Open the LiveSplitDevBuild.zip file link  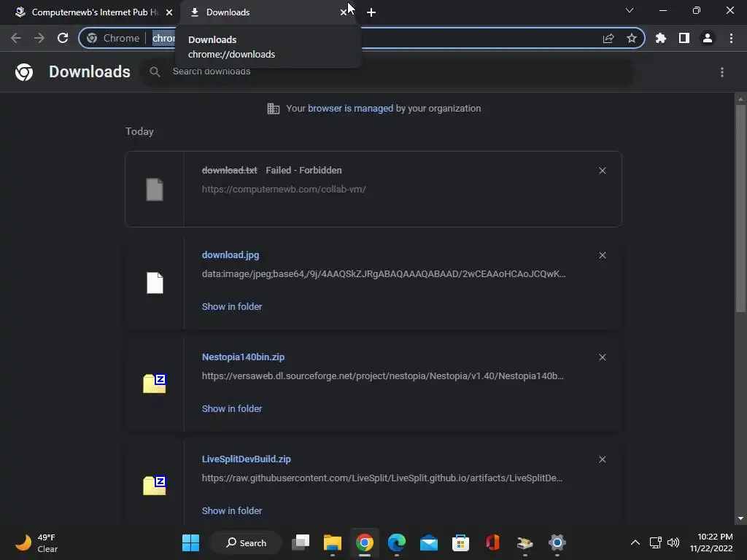point(247,459)
